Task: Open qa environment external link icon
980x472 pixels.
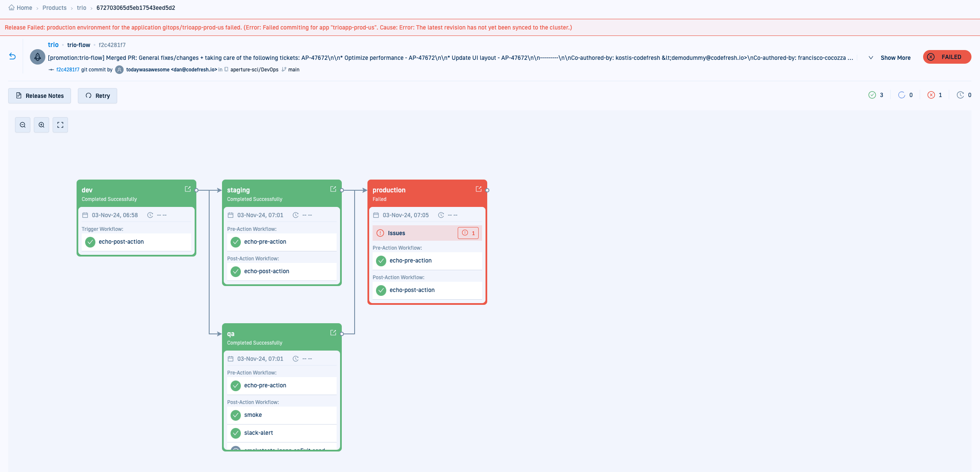Action: 333,333
